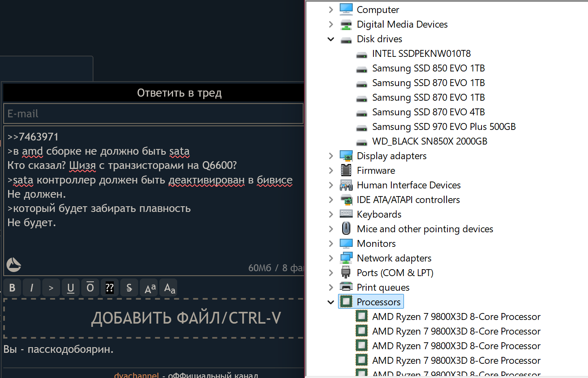
Task: Click the Print queues printer icon
Action: [346, 287]
